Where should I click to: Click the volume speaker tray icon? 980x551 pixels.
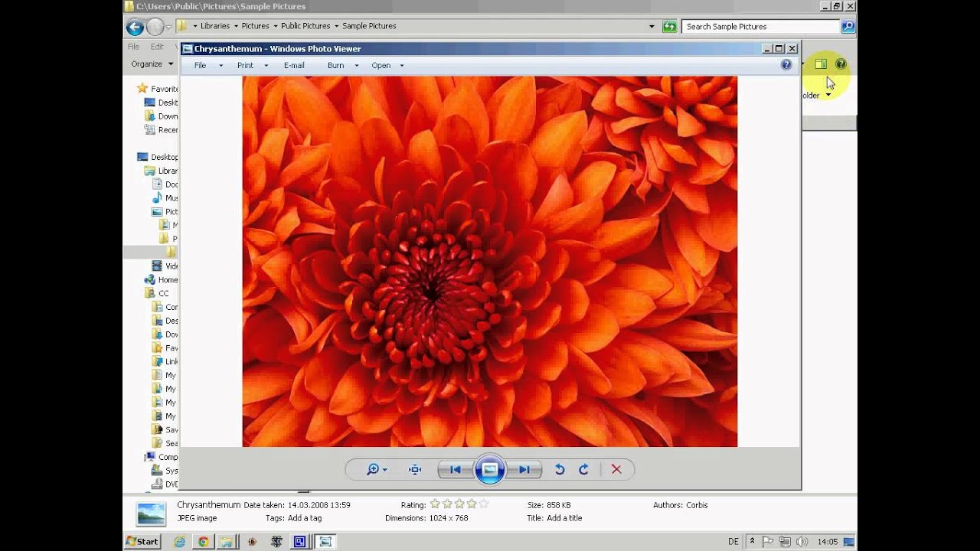(x=802, y=541)
